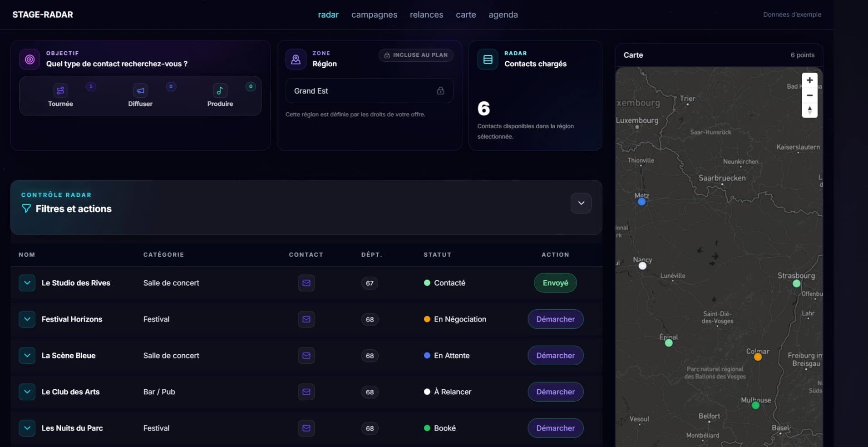Expand the Le Studio des Rives row
Screen dimensions: 868x447
[27, 283]
